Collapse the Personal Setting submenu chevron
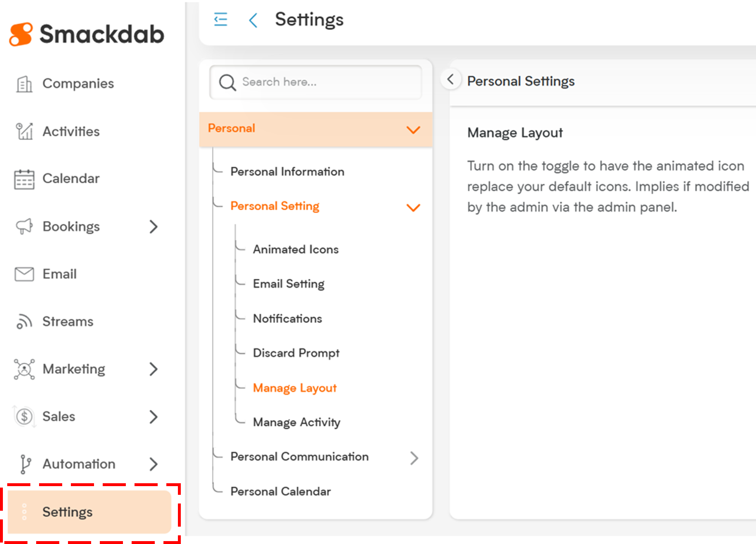The height and width of the screenshot is (544, 756). (x=413, y=207)
